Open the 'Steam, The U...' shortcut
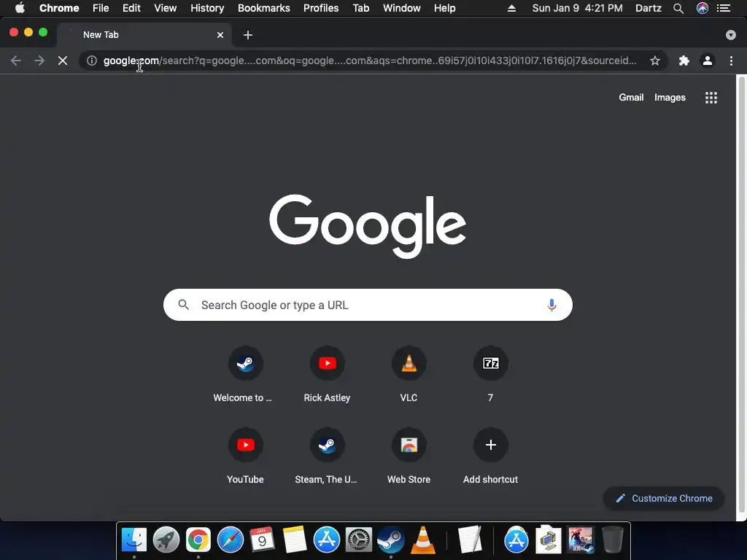The width and height of the screenshot is (747, 560). [328, 456]
